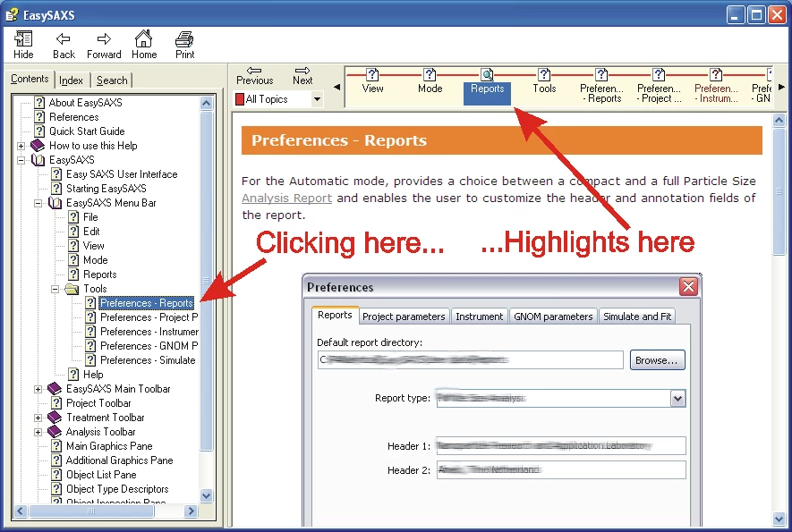
Task: Click the Header 1 input field
Action: 561,445
